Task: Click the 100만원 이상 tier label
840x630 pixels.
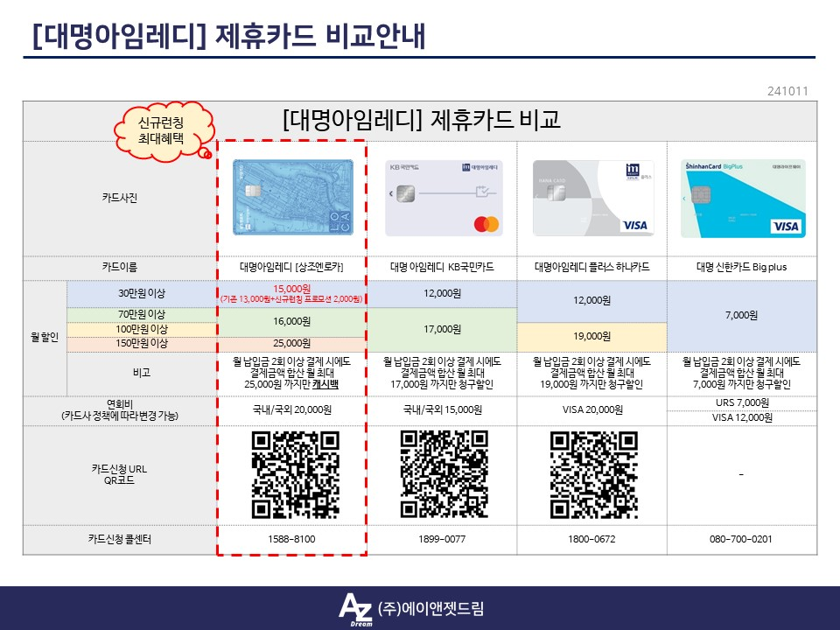Action: [x=142, y=329]
